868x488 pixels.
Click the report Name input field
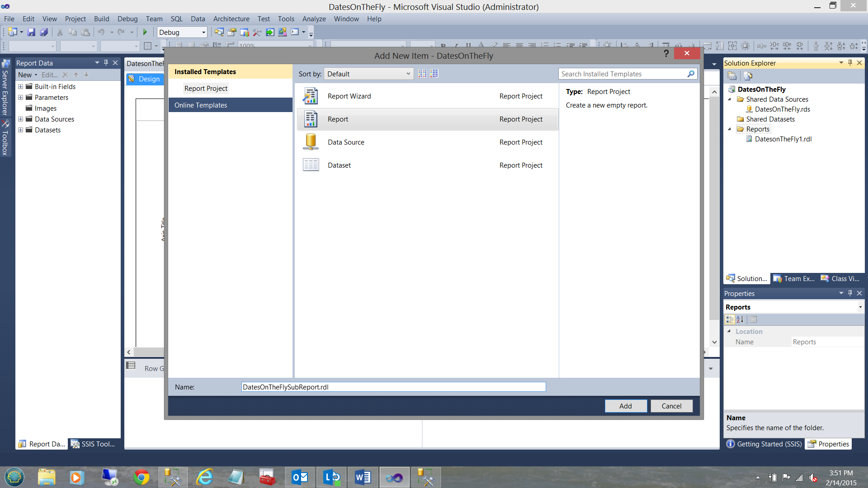click(393, 387)
